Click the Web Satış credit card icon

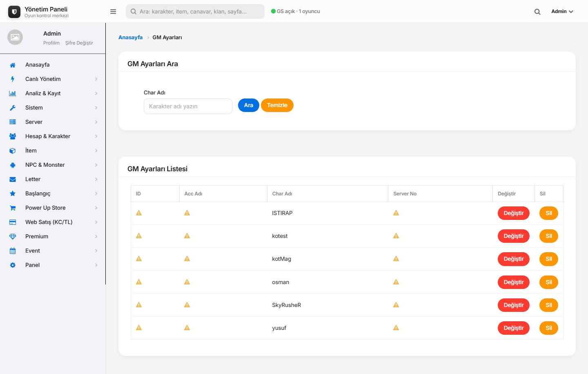13,222
